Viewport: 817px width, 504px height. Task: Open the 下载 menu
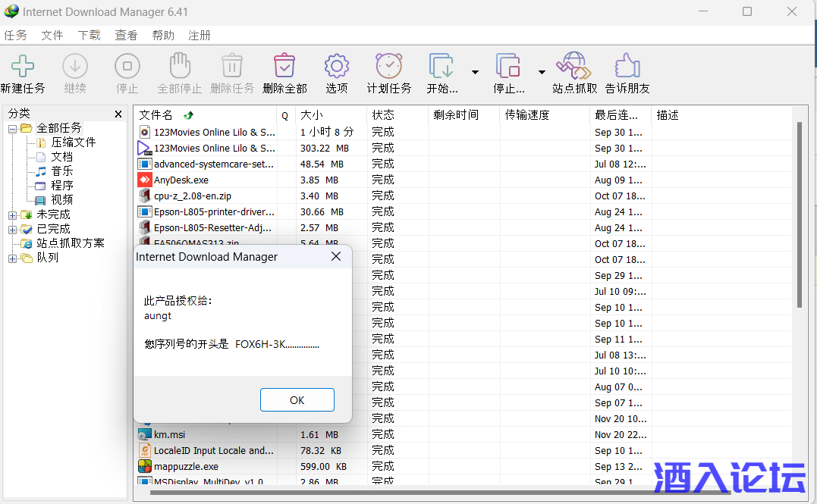coord(90,35)
